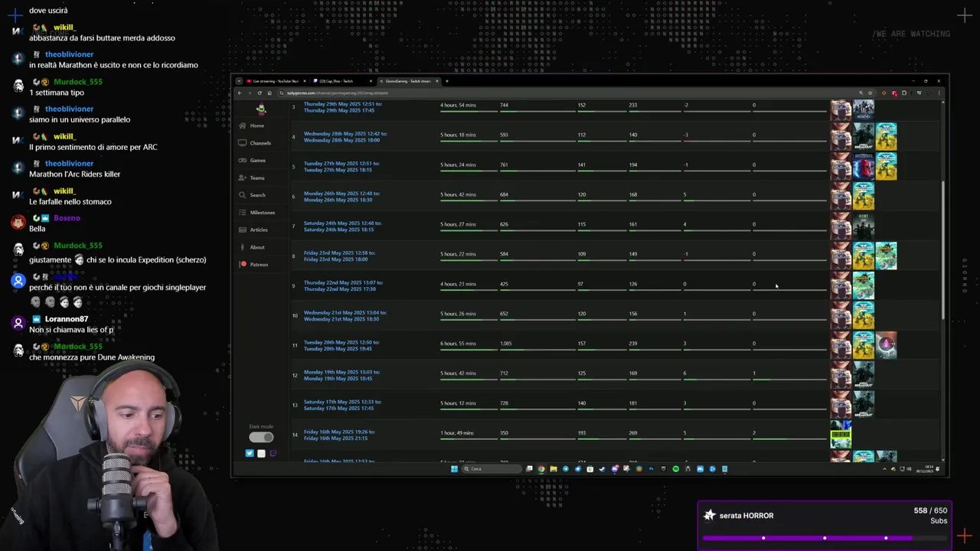Open the tab search dropdown arrow
This screenshot has height=551, width=980.
point(239,81)
